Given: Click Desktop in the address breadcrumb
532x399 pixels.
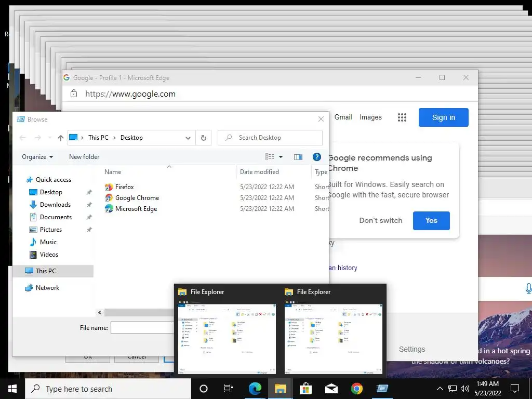Looking at the screenshot, I should pyautogui.click(x=131, y=138).
